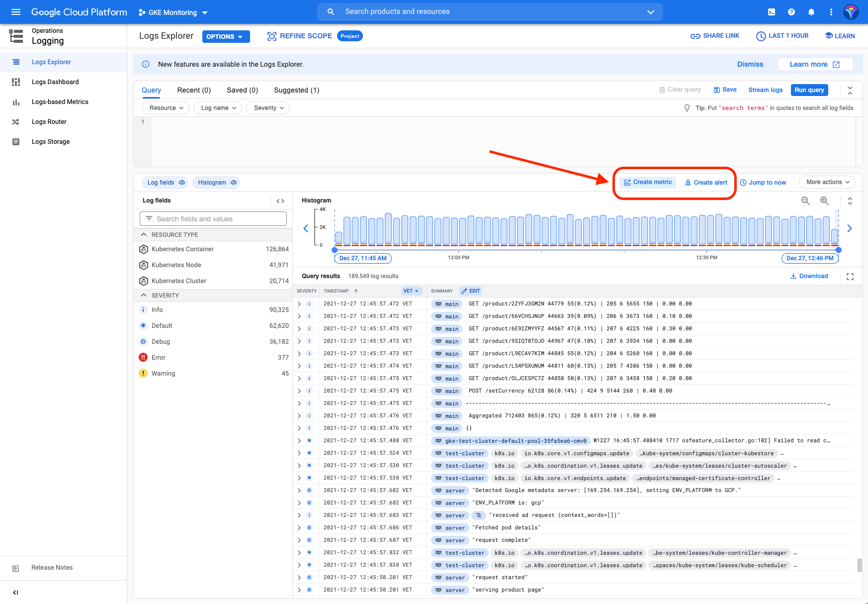Change the VET timezone dropdown

[x=412, y=291]
